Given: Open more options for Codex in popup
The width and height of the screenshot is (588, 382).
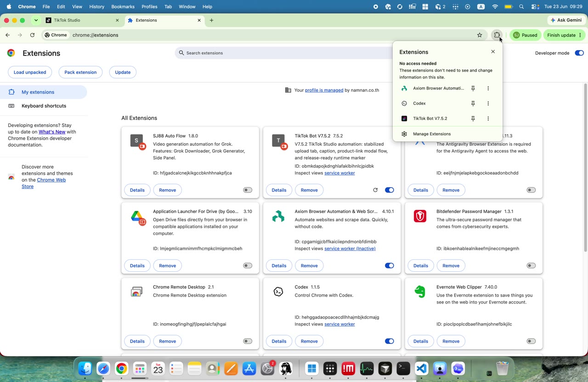Looking at the screenshot, I should pos(488,103).
